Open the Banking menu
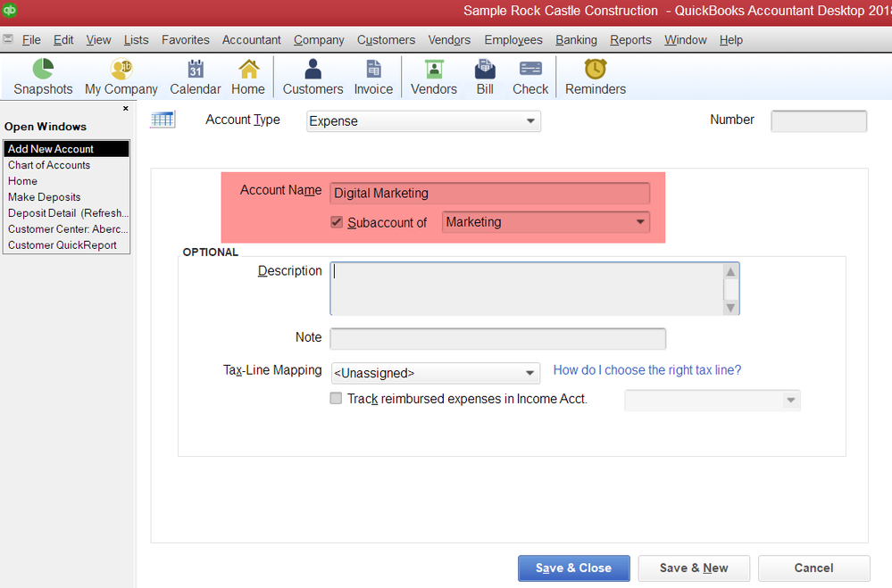 pos(576,40)
